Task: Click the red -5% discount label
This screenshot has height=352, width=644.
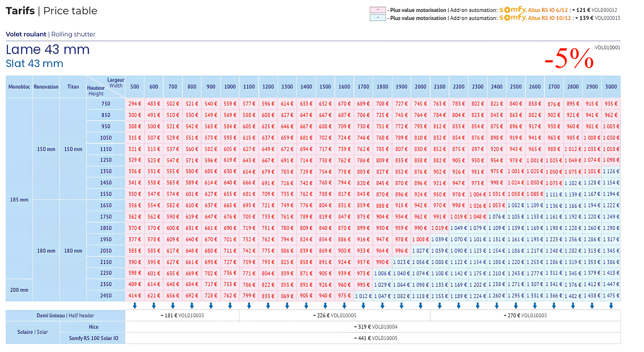Action: pos(569,59)
